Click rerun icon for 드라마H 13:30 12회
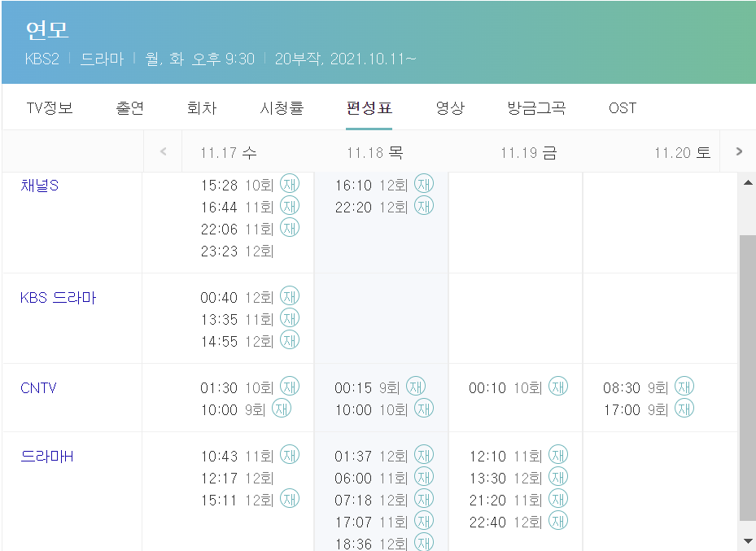Viewport: 756px width, 551px height. click(558, 477)
